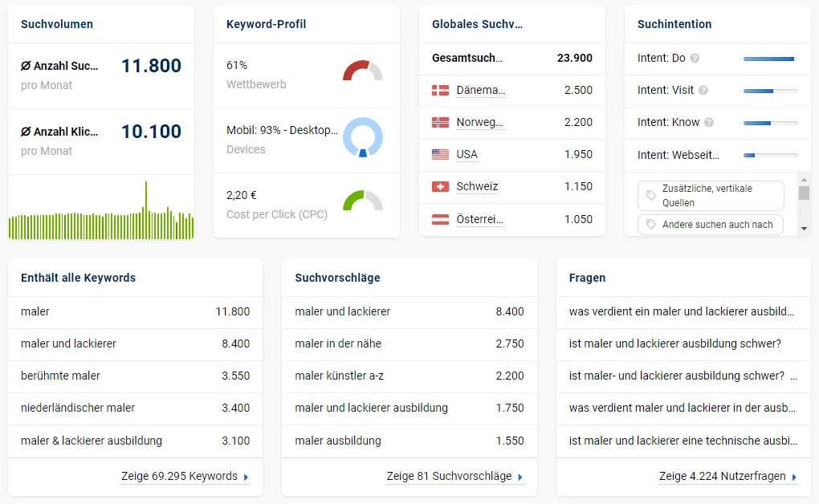The width and height of the screenshot is (819, 504).
Task: Click the scrollbar down arrow in Suchintention
Action: [804, 228]
